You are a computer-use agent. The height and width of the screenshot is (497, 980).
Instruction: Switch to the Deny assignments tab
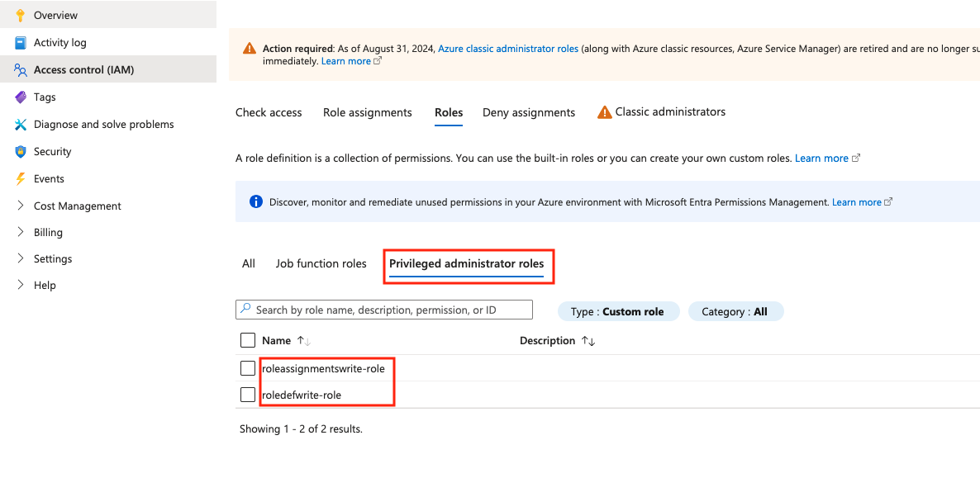click(x=529, y=112)
